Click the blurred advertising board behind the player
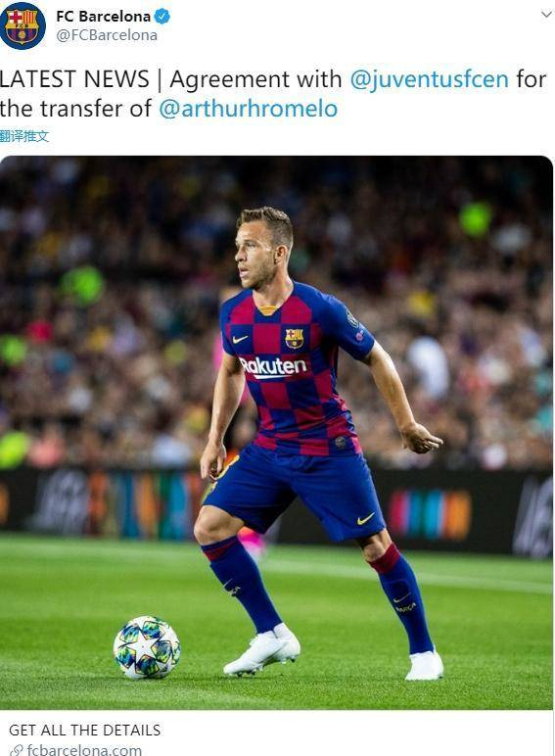555x756 pixels. (x=277, y=511)
